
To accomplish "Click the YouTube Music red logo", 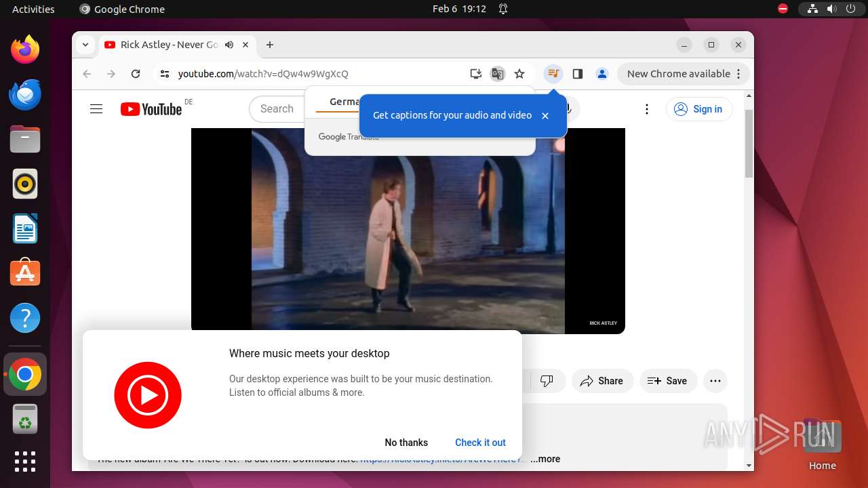I will 148,395.
